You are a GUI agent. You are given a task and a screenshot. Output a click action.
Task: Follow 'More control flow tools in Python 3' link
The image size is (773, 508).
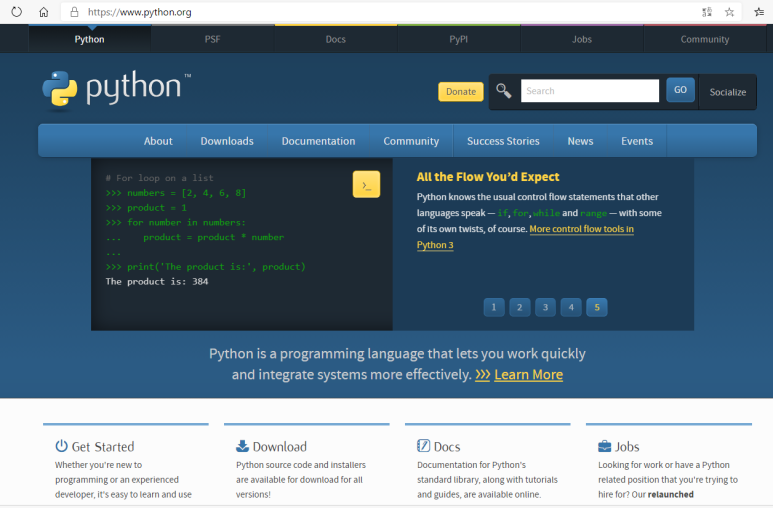coord(581,229)
